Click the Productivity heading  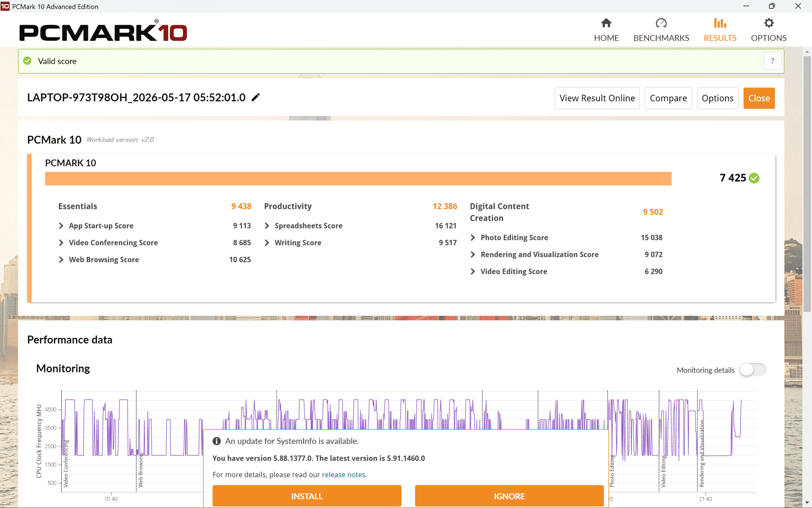(288, 206)
